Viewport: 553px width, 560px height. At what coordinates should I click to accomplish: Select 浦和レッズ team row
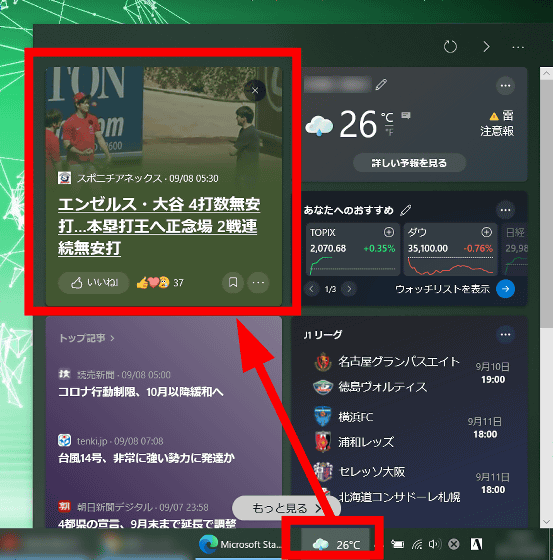point(354,442)
